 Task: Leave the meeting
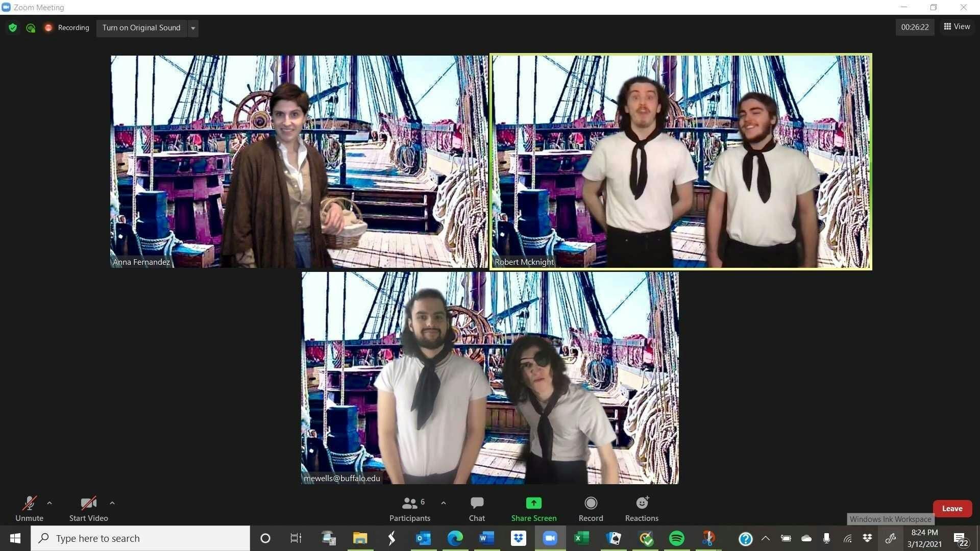tap(952, 509)
